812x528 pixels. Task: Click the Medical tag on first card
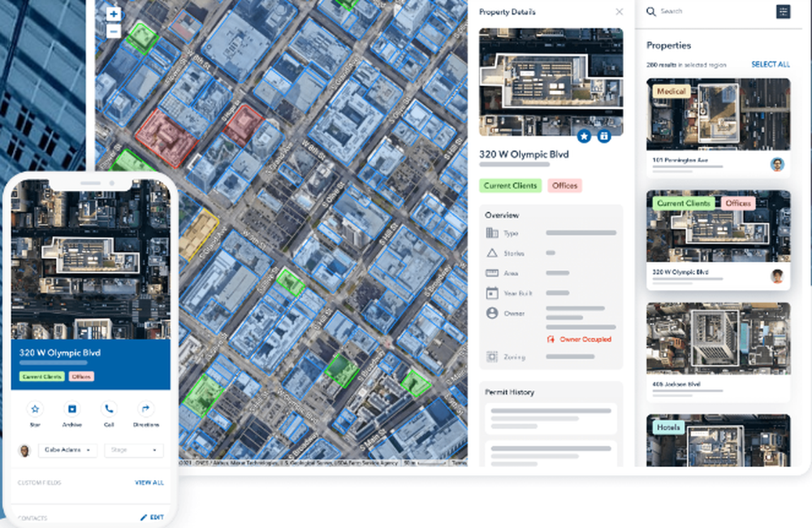672,91
